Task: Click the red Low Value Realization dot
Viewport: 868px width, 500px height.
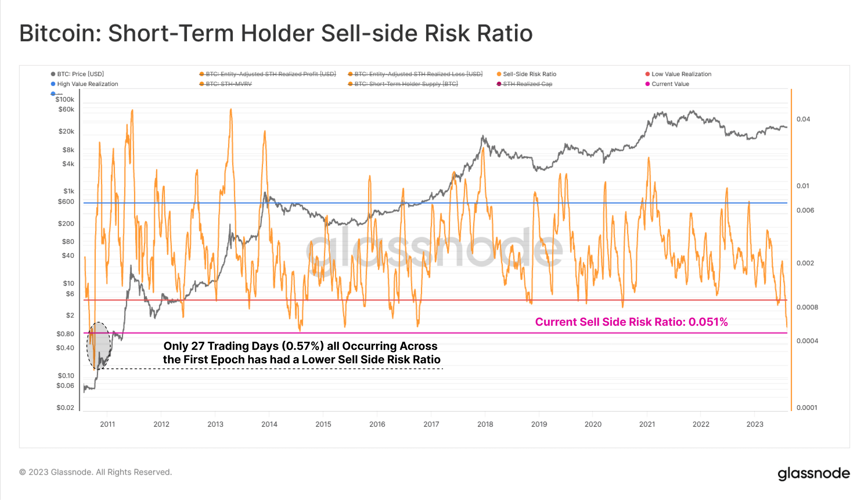Action: (x=647, y=74)
